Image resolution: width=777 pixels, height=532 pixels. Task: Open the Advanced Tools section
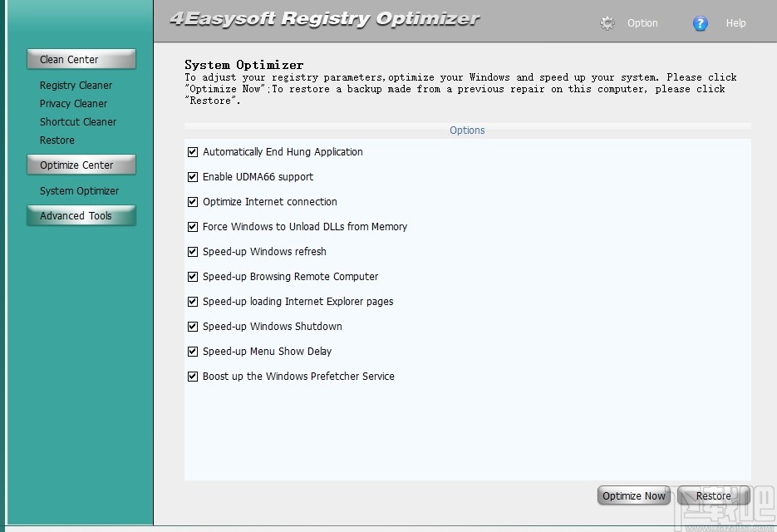(x=81, y=215)
